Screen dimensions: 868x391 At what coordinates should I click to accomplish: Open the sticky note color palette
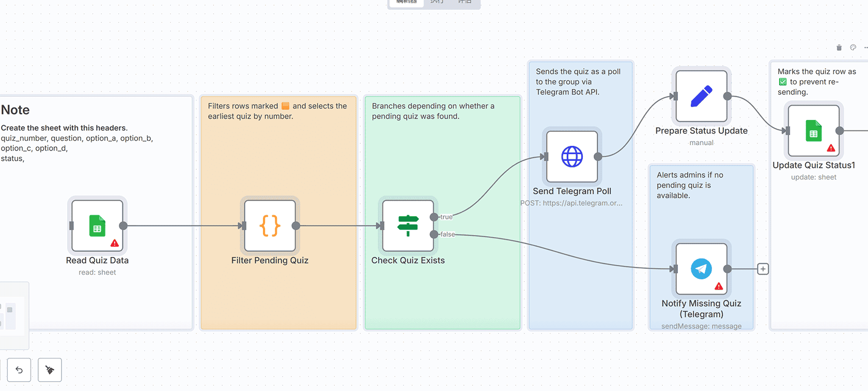[853, 48]
